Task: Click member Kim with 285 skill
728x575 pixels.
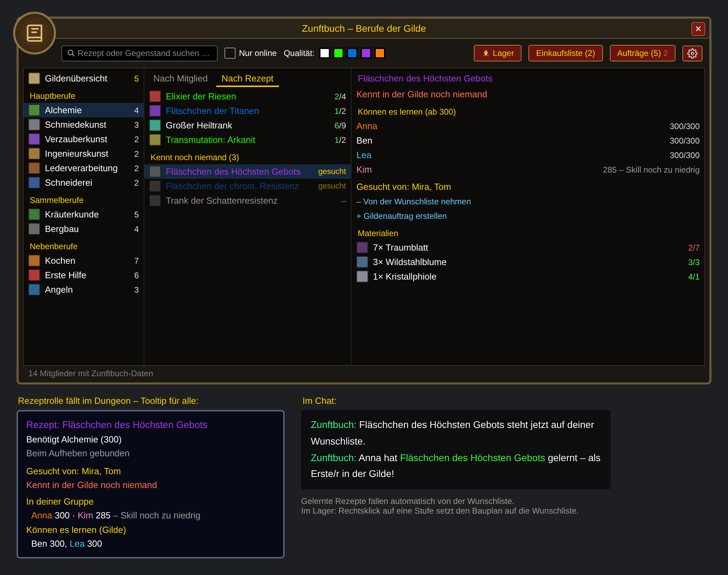Action: [x=528, y=169]
